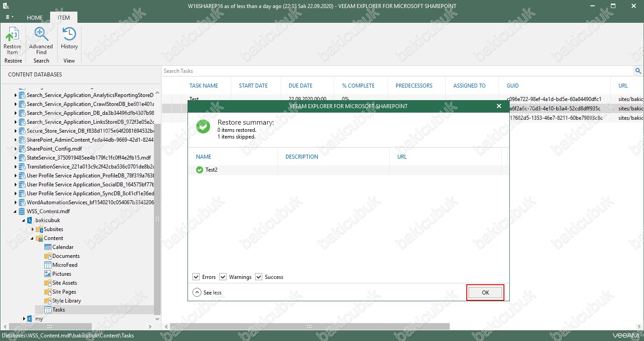Click the tree panel vertical scrollbar
Screen dimensions: 644x341
(x=157, y=219)
